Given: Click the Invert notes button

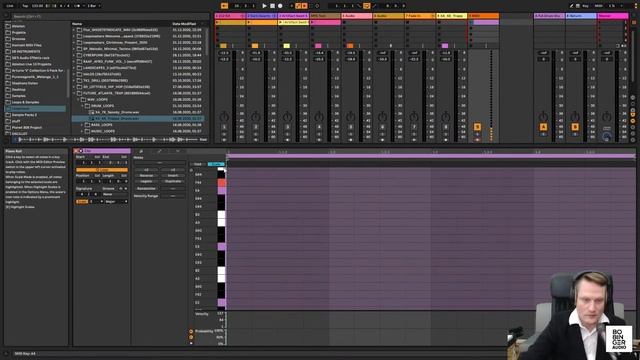Looking at the screenshot, I should [173, 176].
